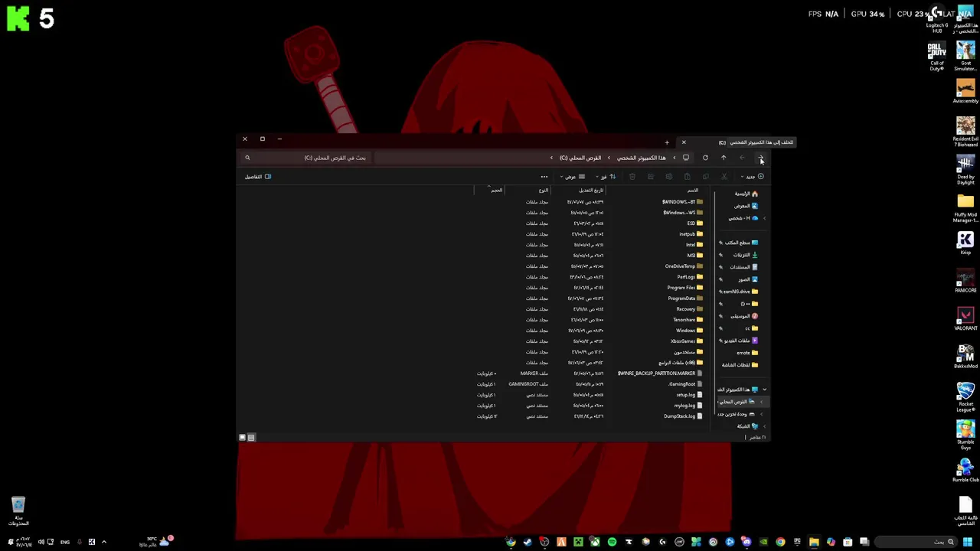Select the OneDriveTemp folder
The width and height of the screenshot is (980, 551).
tap(684, 266)
